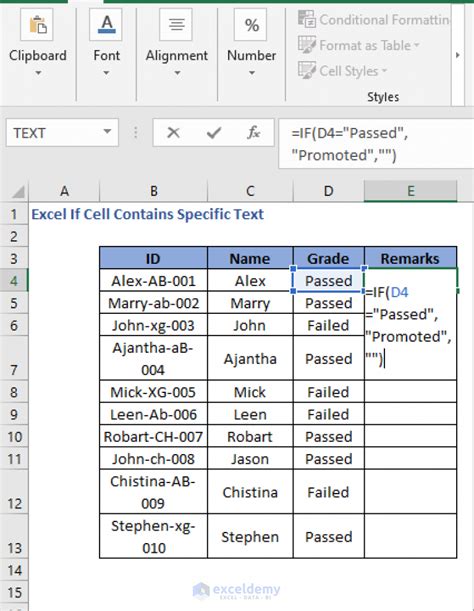Open the Clipboard paste icon group
This screenshot has height=611, width=474.
(37, 25)
